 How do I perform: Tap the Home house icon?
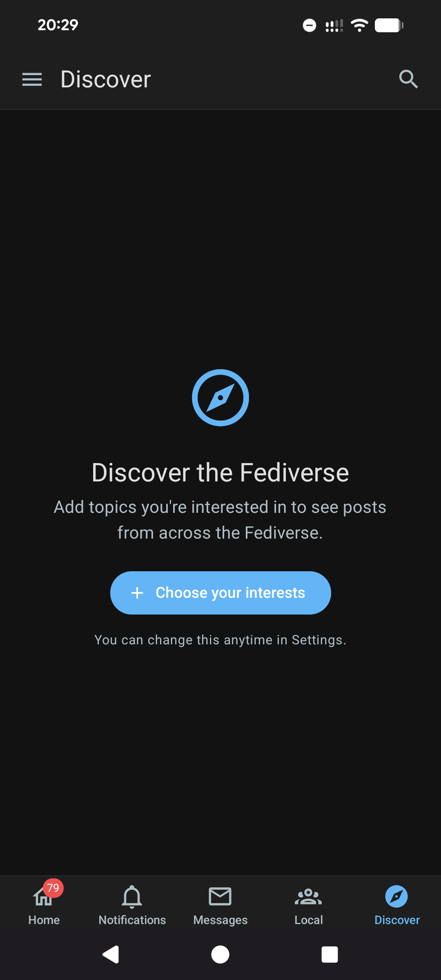click(x=43, y=898)
